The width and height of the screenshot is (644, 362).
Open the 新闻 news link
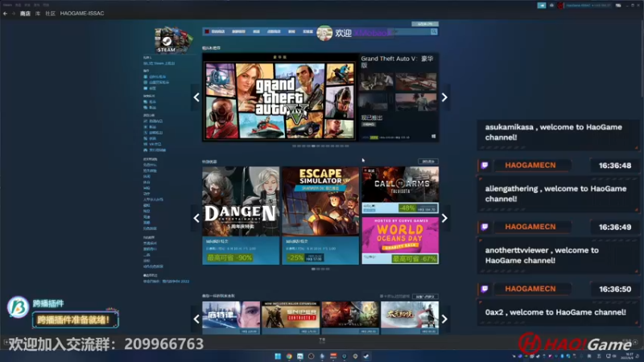[x=291, y=31]
